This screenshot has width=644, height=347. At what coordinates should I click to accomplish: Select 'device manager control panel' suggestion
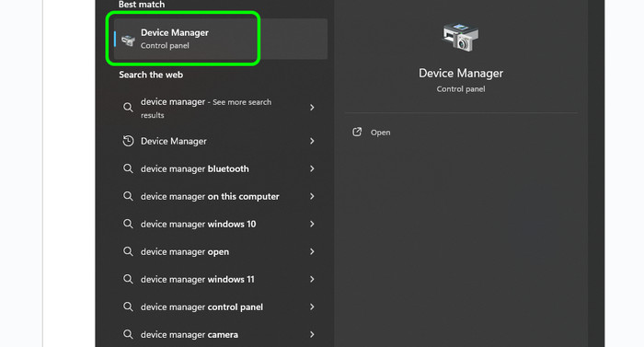pyautogui.click(x=221, y=307)
